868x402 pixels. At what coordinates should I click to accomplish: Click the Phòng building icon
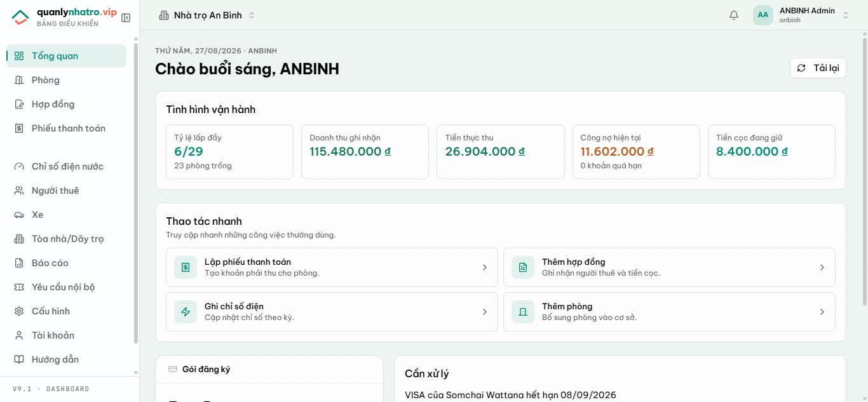coord(19,80)
